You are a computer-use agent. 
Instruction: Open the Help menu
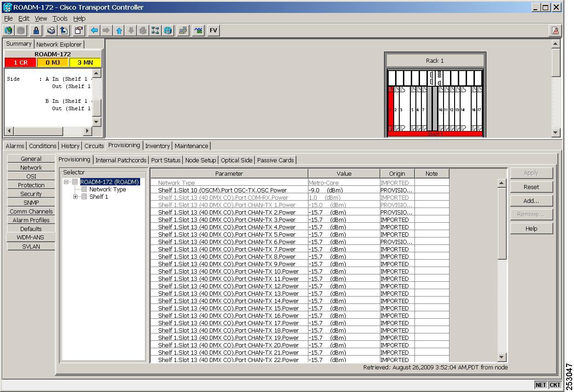click(x=79, y=18)
